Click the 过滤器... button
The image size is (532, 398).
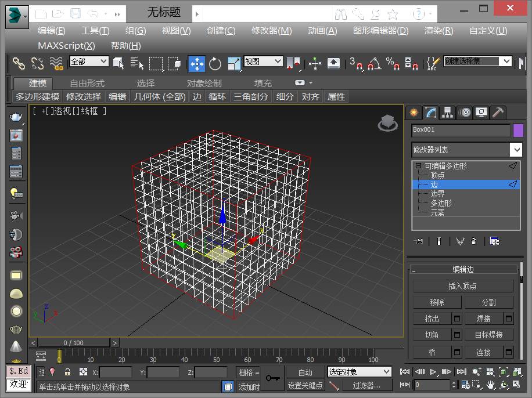tap(366, 385)
